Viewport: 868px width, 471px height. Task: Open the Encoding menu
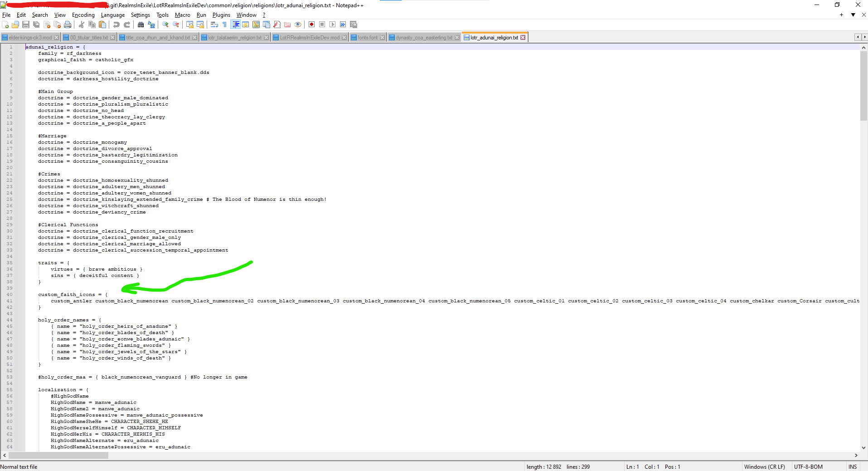click(83, 15)
